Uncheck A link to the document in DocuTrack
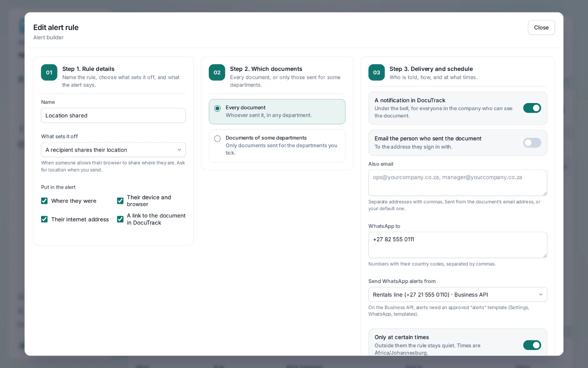Image resolution: width=588 pixels, height=368 pixels. [120, 219]
